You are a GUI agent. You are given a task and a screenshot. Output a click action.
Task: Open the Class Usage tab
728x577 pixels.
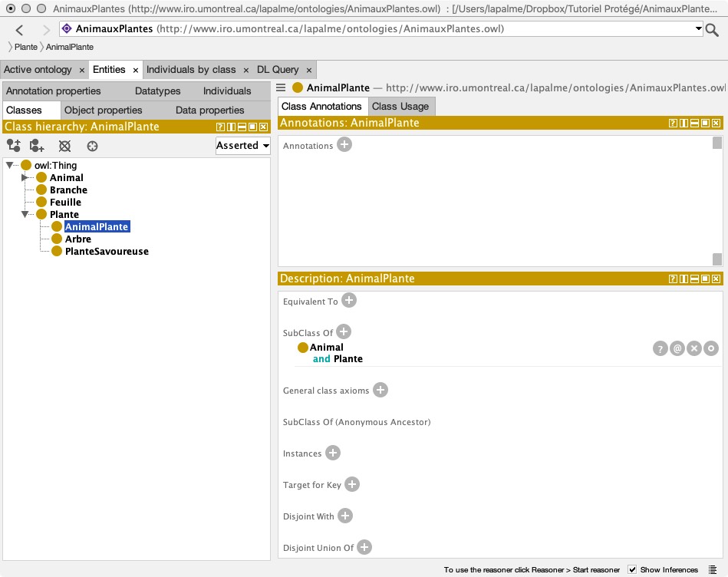(402, 106)
